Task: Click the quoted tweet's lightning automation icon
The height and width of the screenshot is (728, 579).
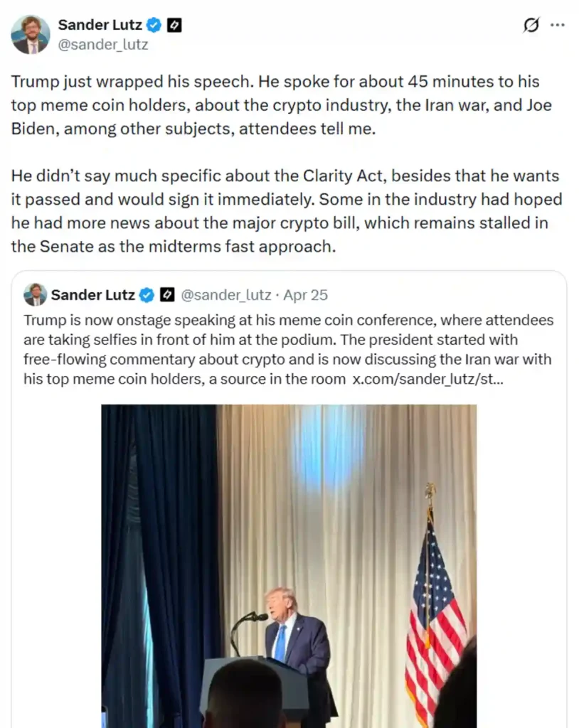Action: click(x=167, y=294)
